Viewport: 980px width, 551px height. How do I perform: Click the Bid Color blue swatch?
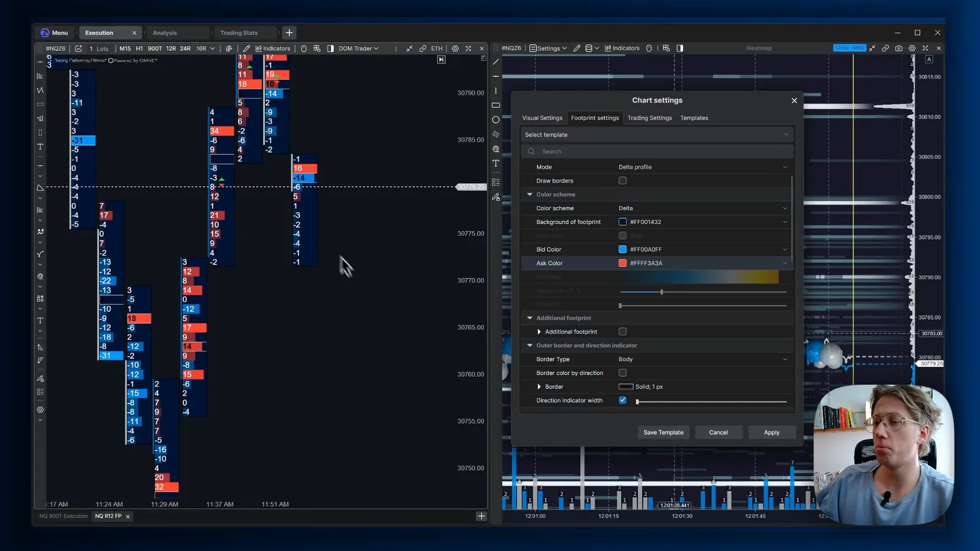(622, 249)
